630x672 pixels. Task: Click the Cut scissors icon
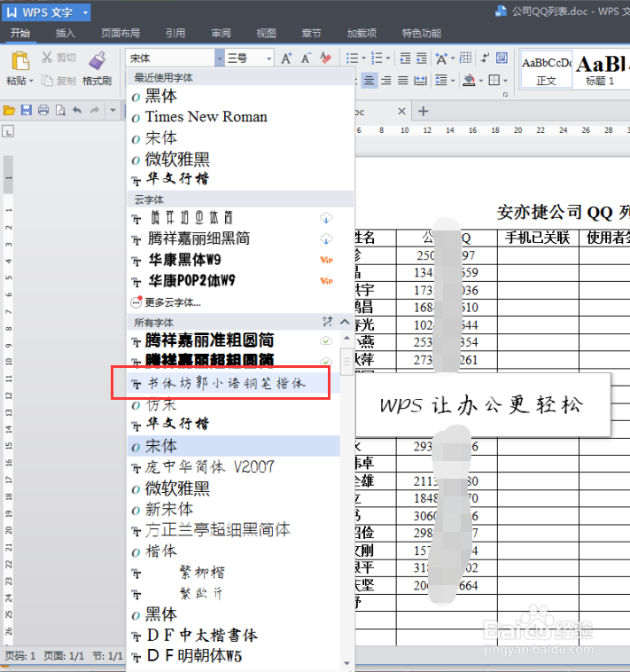point(47,58)
